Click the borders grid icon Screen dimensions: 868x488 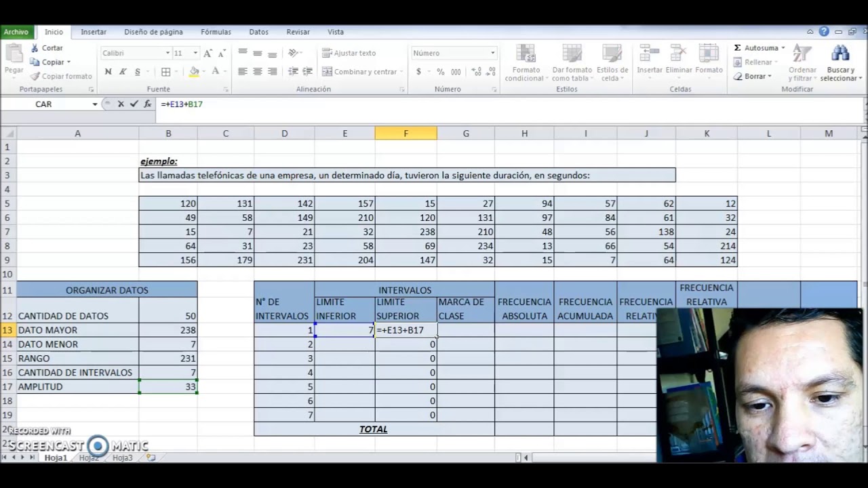[166, 72]
